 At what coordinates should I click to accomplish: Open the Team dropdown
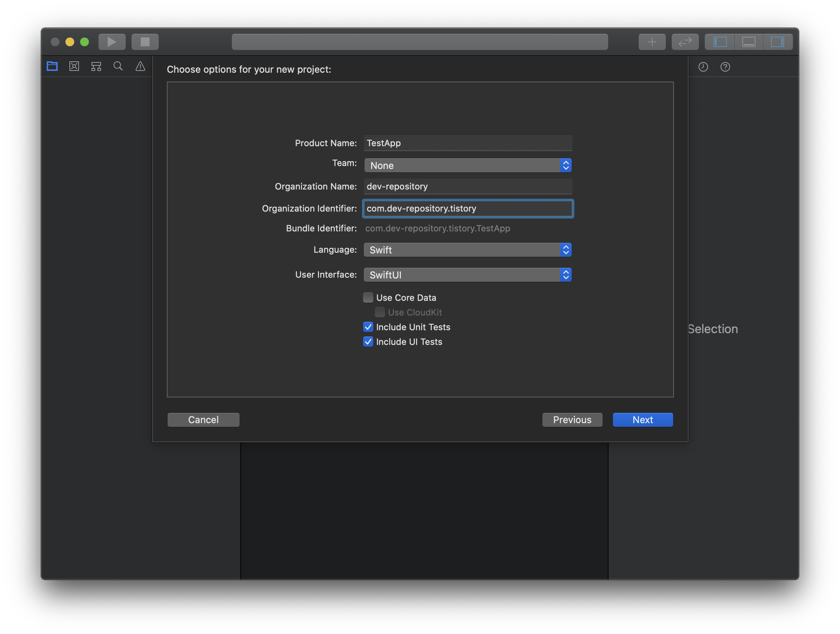467,166
